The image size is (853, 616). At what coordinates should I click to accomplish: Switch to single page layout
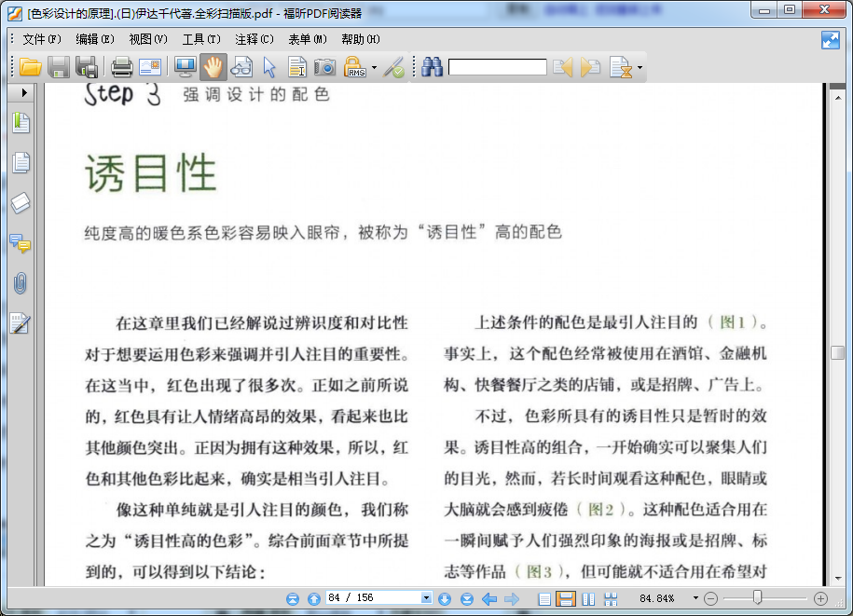coord(544,598)
